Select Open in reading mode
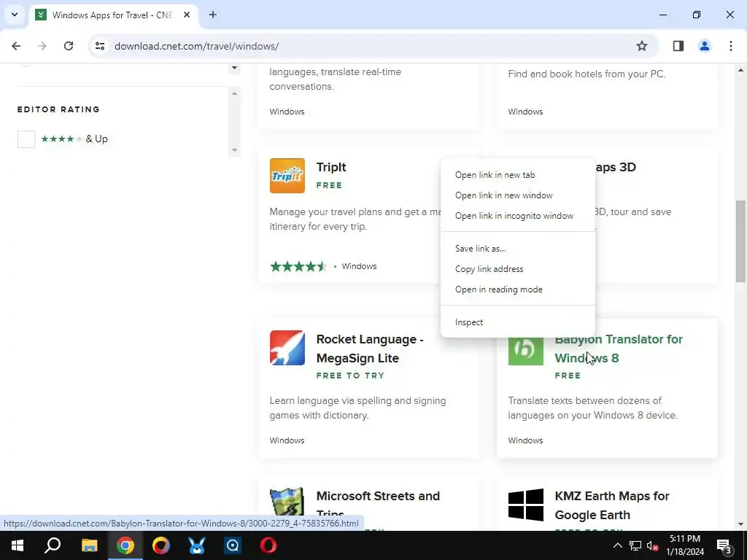747x560 pixels. (518, 289)
